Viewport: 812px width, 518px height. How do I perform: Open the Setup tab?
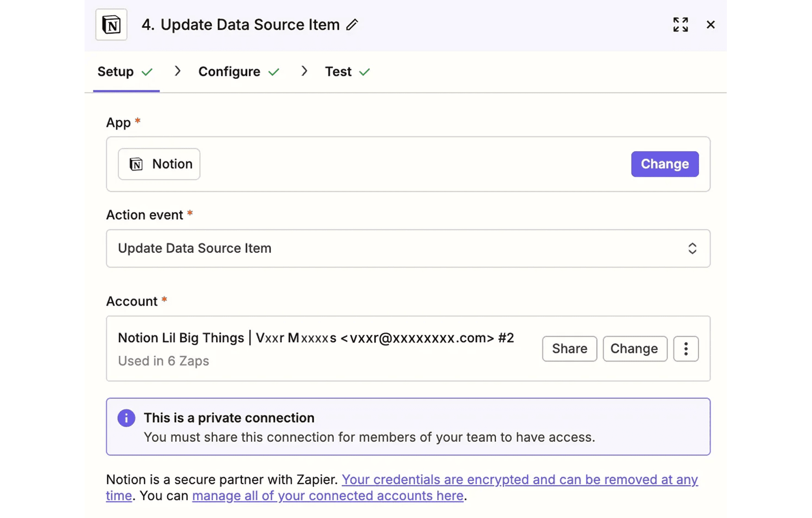125,71
